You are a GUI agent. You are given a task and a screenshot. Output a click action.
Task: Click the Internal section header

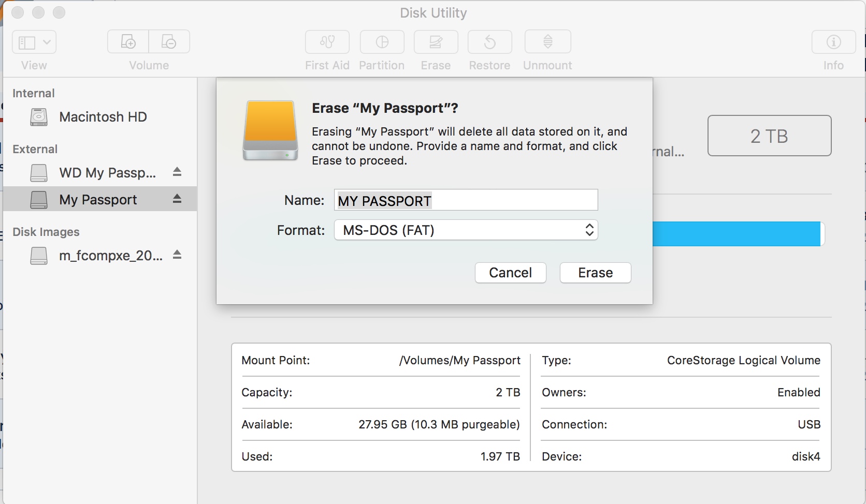[x=34, y=93]
